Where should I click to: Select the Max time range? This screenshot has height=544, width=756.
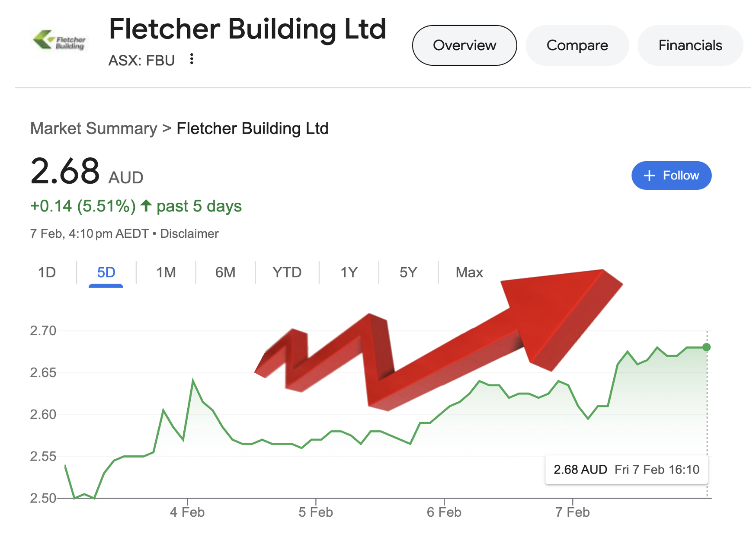tap(469, 272)
